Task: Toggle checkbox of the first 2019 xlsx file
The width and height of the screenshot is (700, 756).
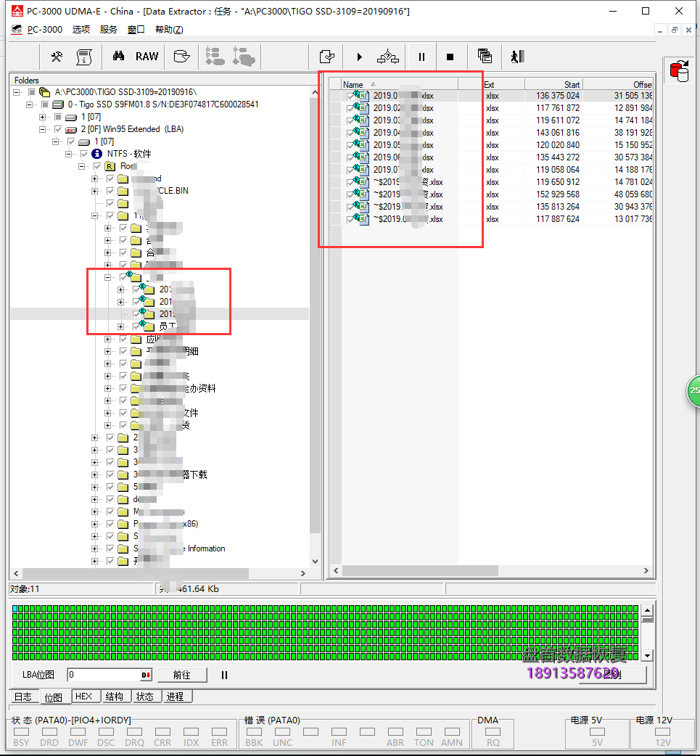Action: coord(350,96)
